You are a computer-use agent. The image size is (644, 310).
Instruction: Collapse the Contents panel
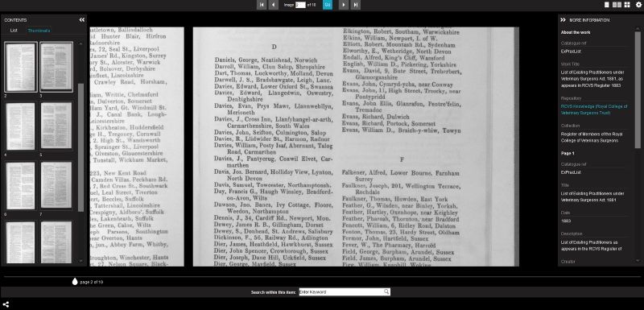click(82, 19)
